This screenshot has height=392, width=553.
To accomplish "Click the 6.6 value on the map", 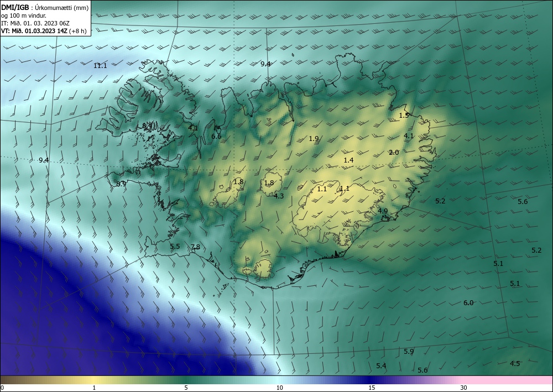I will coord(216,136).
